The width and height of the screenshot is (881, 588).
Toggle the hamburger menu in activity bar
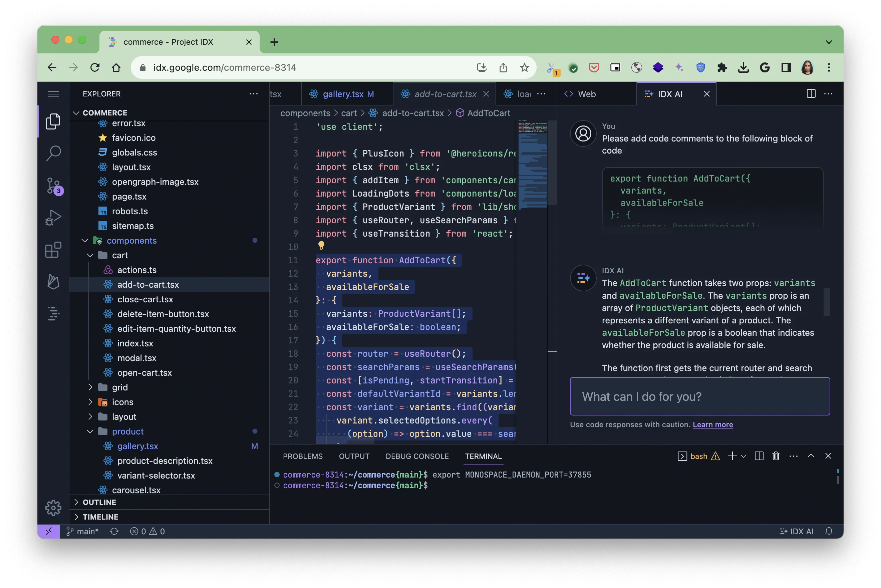click(x=53, y=94)
